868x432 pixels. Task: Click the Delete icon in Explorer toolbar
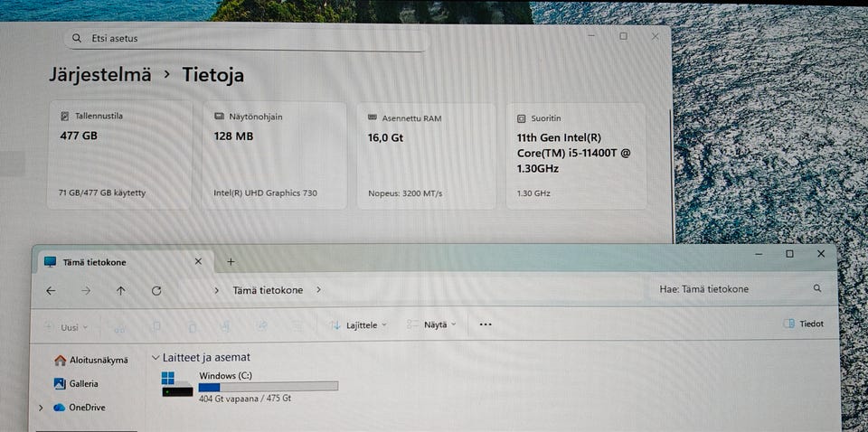point(297,326)
